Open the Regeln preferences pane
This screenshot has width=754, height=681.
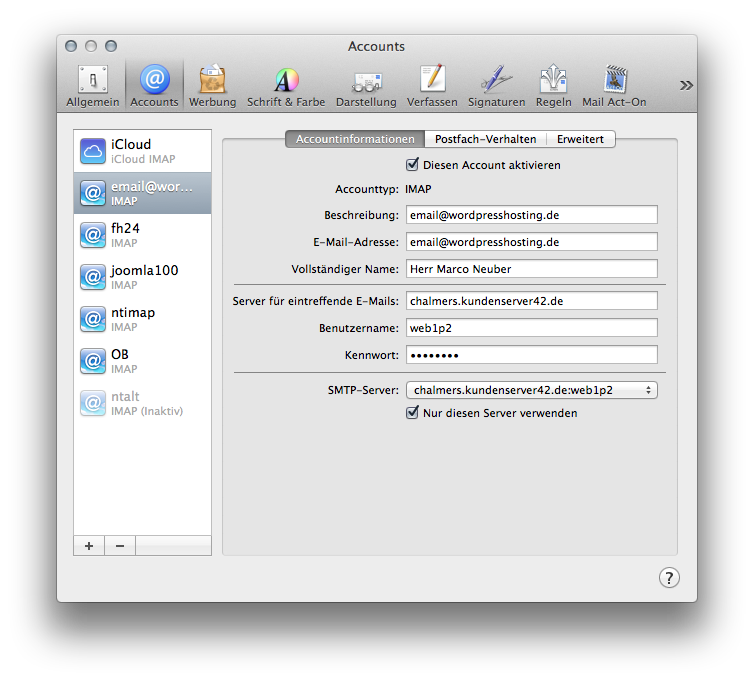pos(553,86)
